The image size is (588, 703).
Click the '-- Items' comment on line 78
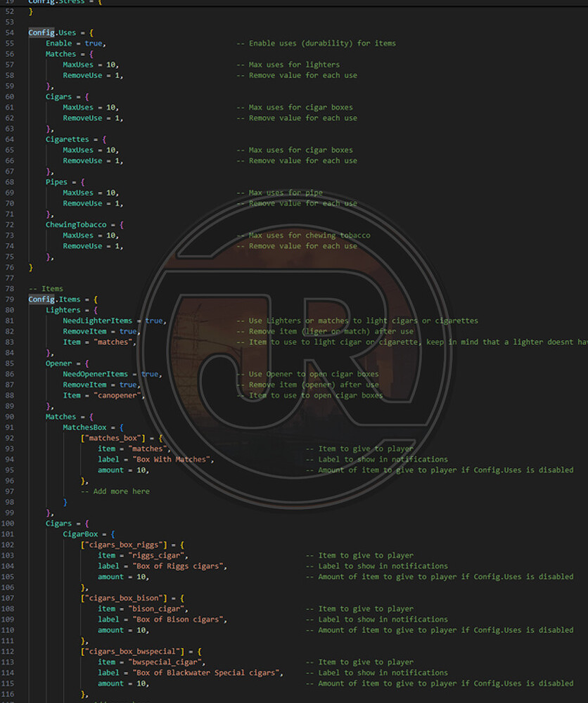[46, 289]
